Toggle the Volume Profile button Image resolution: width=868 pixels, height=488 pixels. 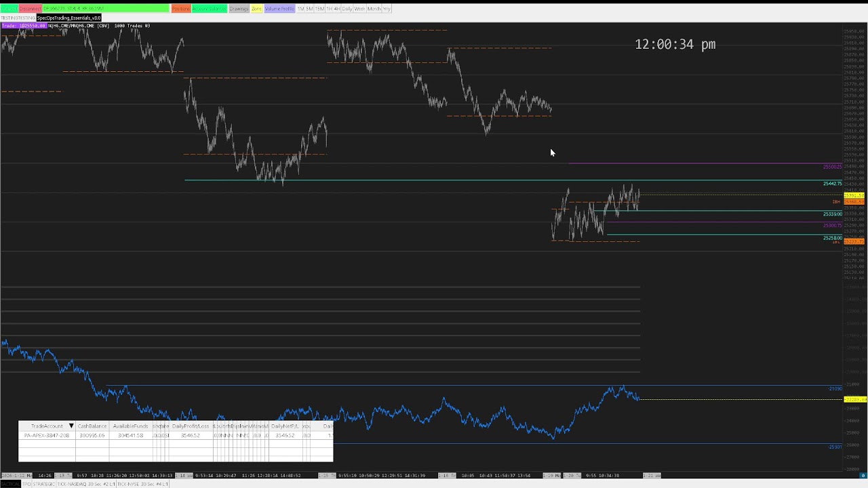(279, 9)
